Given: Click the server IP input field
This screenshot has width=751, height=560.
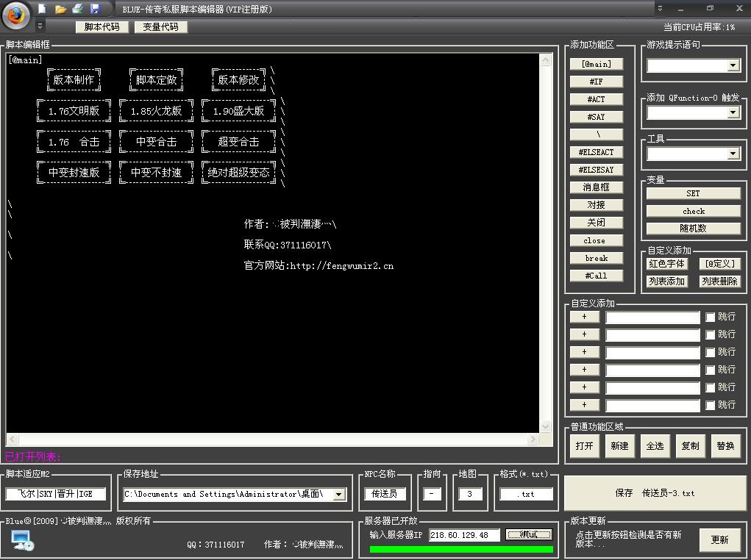Looking at the screenshot, I should (464, 535).
